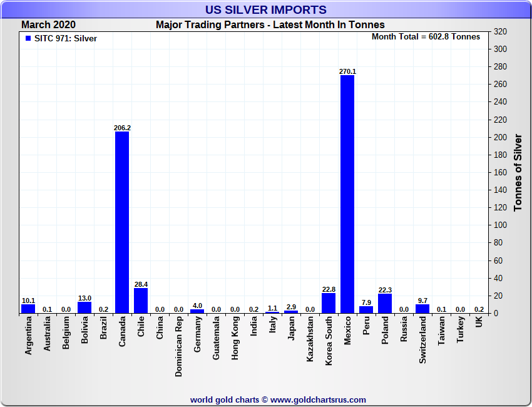
Task: Click the Month Total 602.8 Tonnes text
Action: [x=426, y=37]
